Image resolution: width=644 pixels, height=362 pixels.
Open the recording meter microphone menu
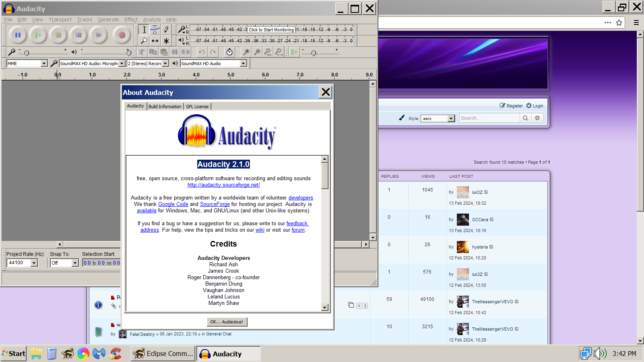click(x=182, y=30)
